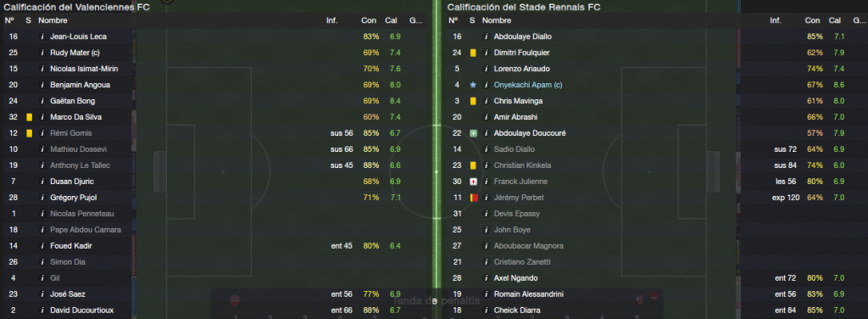Click yellow card icon for Rémi Gomis
This screenshot has width=868, height=319.
(29, 133)
